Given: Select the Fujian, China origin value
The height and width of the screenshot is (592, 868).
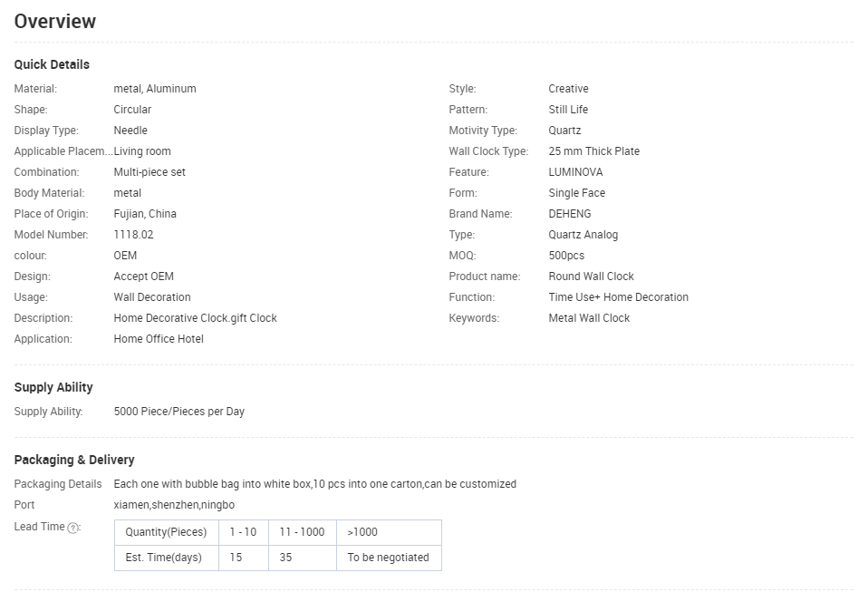Looking at the screenshot, I should tap(145, 214).
